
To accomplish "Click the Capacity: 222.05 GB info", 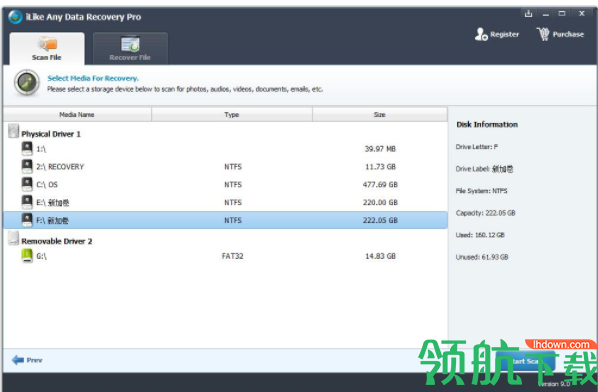I will (x=485, y=213).
